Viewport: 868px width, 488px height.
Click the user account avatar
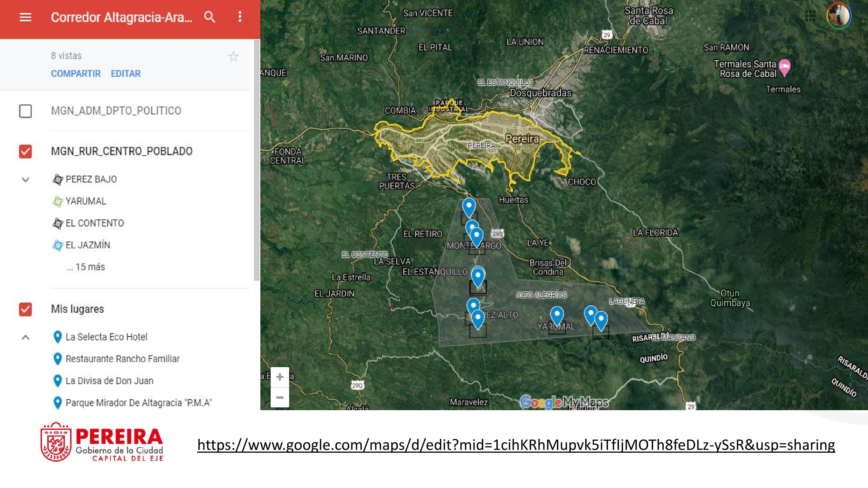(839, 16)
